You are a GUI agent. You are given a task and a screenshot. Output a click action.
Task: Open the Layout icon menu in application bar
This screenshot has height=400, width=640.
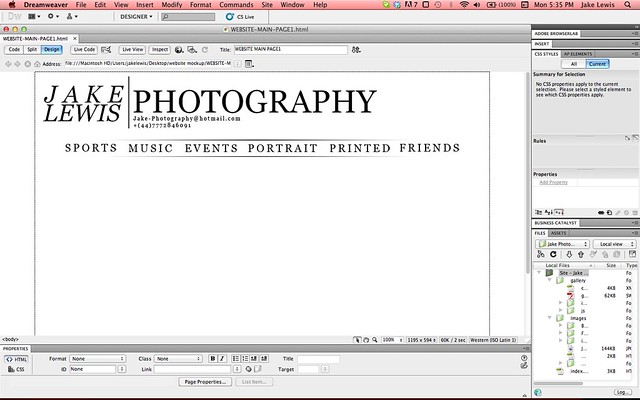coord(32,17)
